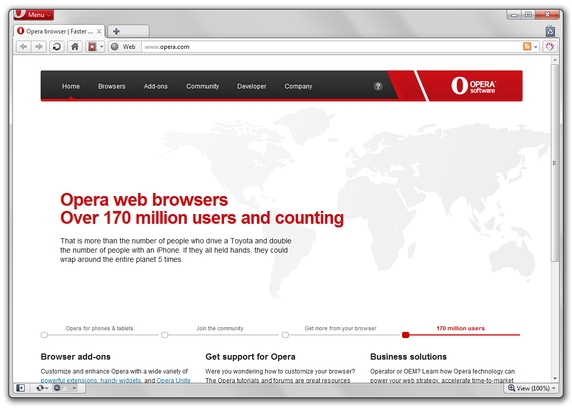Open the Opera Unite icon in status bar
Viewport: 572px width, 408px height.
57,388
